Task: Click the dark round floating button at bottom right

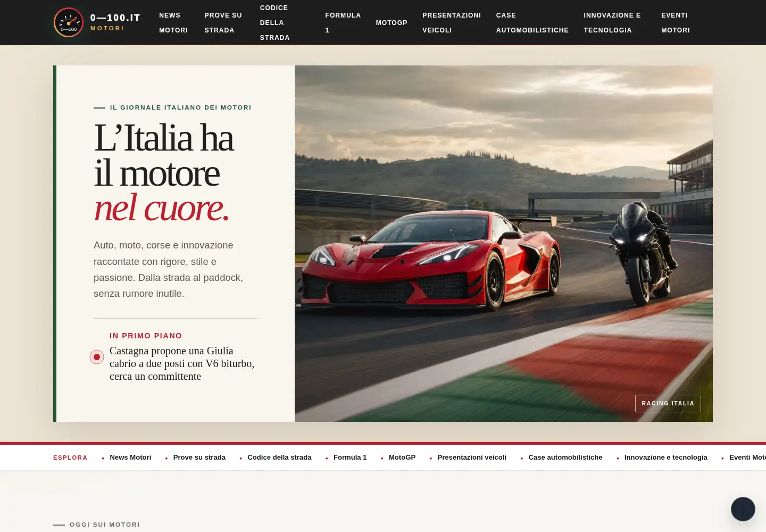Action: (743, 509)
